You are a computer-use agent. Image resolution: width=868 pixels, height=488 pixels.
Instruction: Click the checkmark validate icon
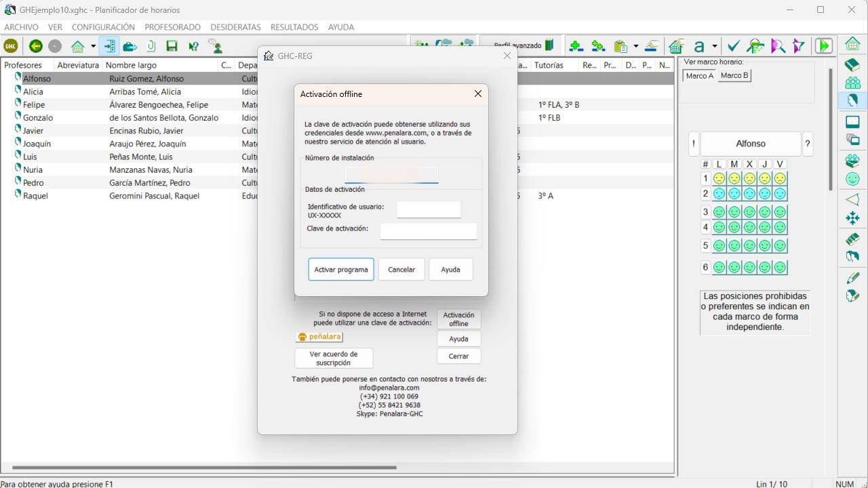point(733,46)
